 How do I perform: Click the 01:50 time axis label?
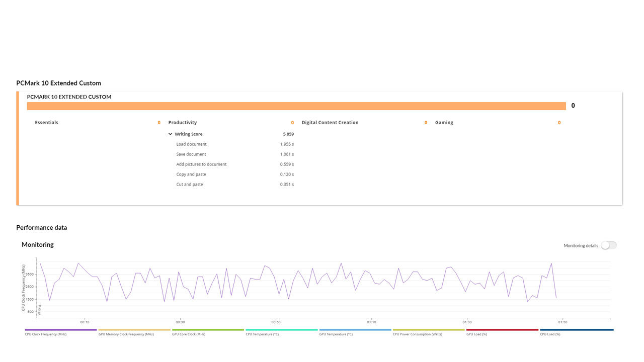pos(562,322)
